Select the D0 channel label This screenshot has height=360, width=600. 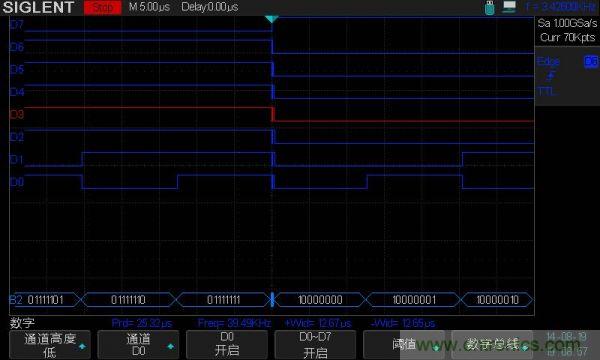(x=16, y=182)
